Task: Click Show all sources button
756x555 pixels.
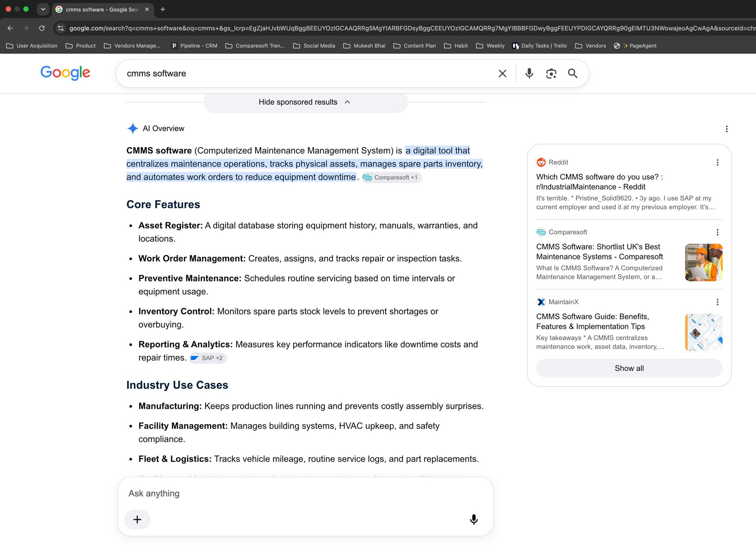Action: tap(629, 368)
